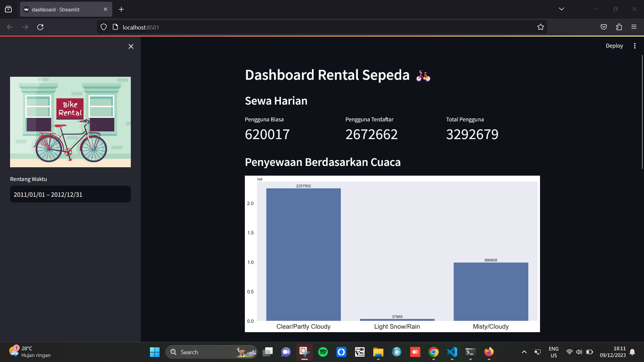Open Firefox extensions puzzle icon

pos(619,27)
